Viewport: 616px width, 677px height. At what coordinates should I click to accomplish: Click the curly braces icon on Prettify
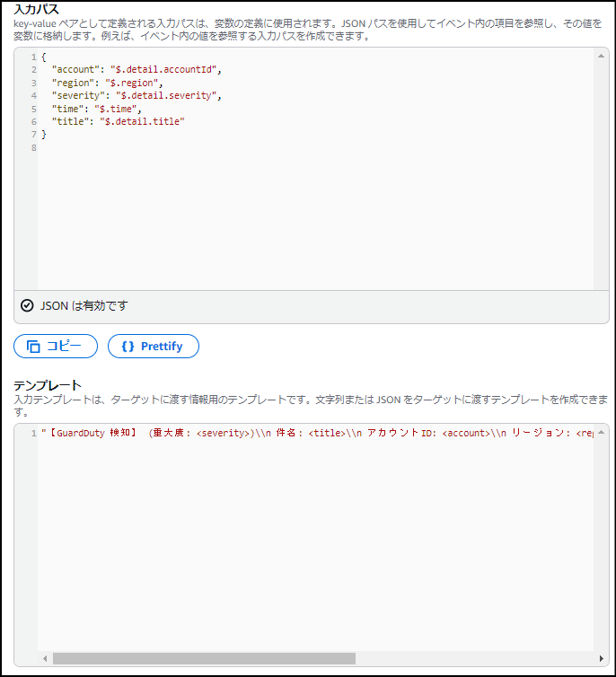tap(128, 347)
